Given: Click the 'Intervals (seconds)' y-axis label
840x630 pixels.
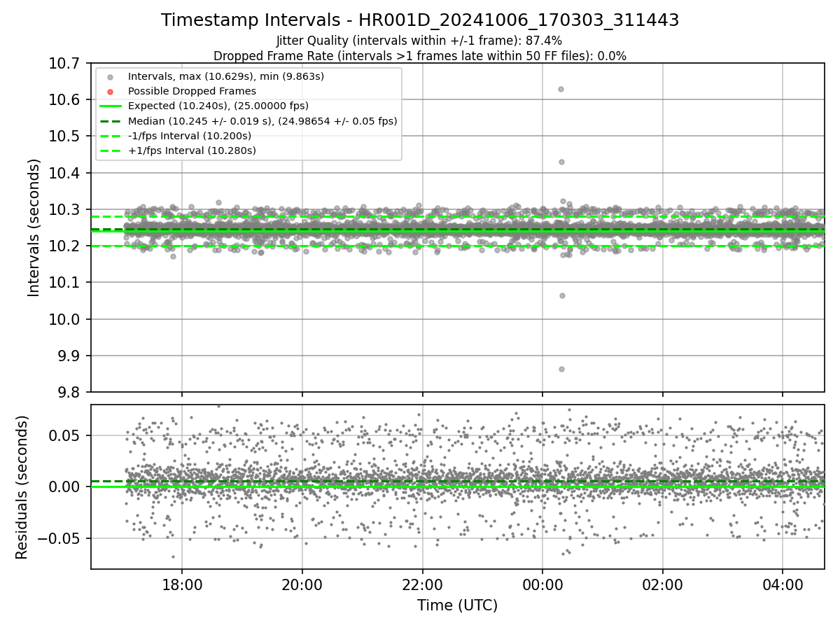Looking at the screenshot, I should [34, 227].
